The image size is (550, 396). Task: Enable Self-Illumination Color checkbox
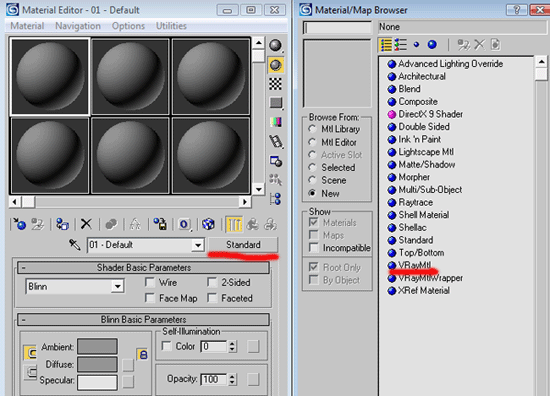tap(166, 347)
